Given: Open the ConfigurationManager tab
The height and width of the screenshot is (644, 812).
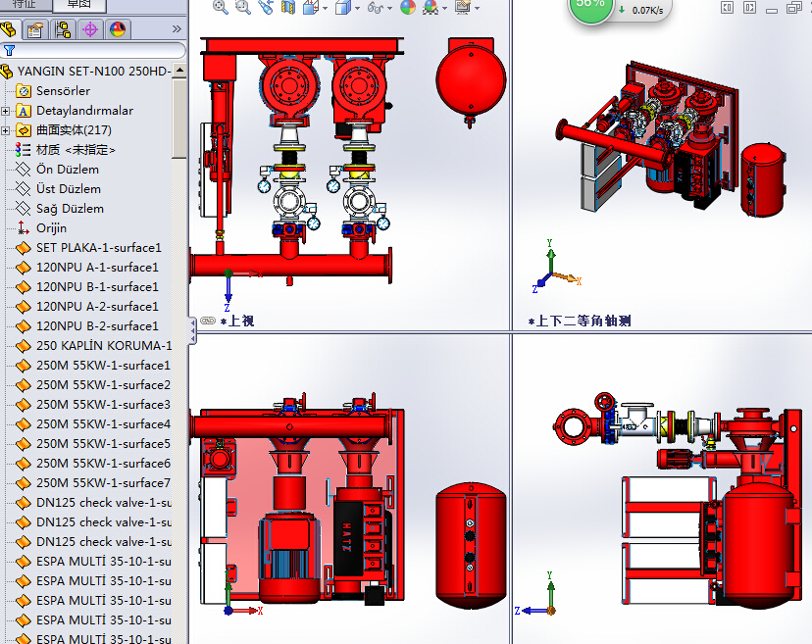Looking at the screenshot, I should [x=63, y=29].
